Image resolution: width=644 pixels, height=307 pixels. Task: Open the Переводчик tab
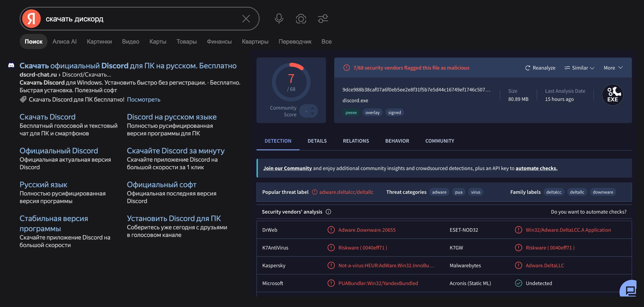coord(295,42)
